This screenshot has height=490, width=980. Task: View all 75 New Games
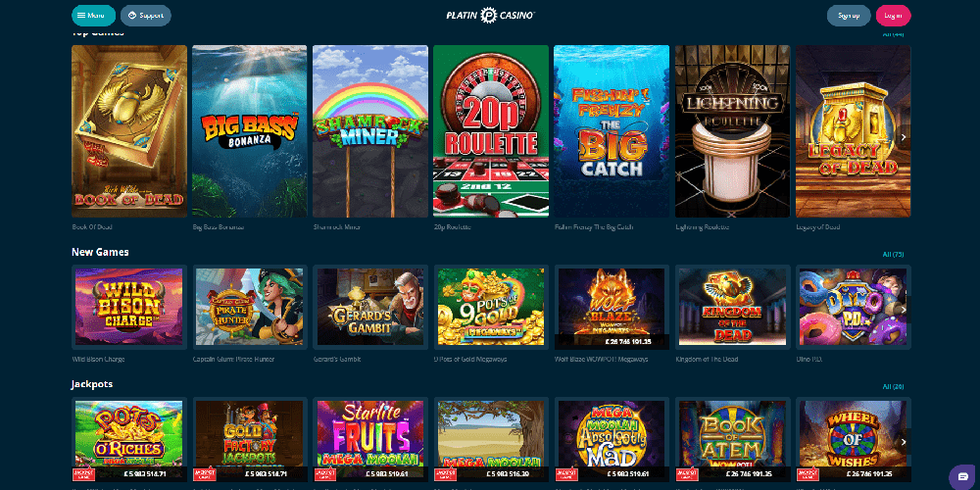point(893,255)
